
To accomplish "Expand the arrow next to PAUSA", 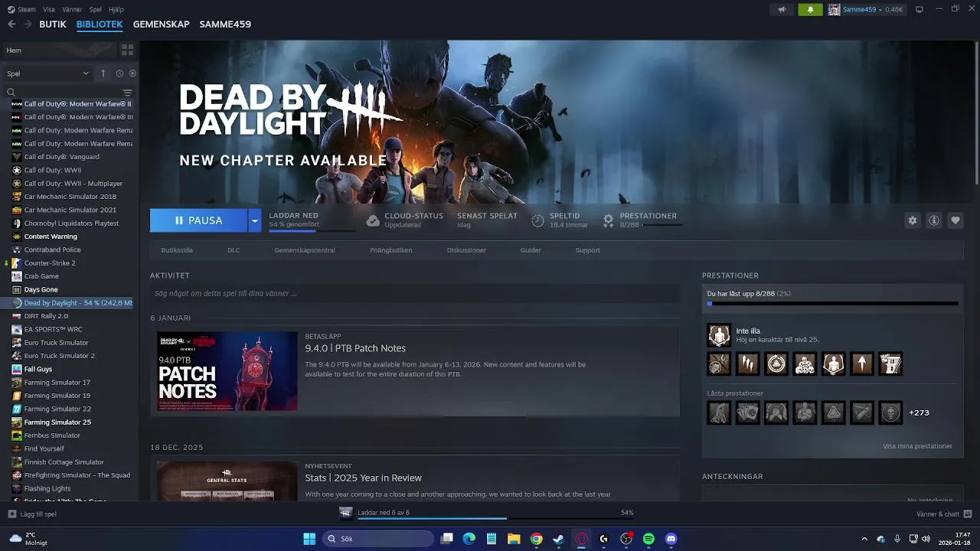I will click(254, 220).
